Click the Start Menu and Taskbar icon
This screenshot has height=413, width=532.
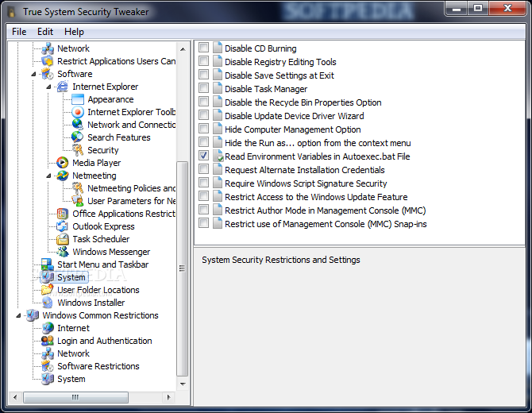[48, 264]
